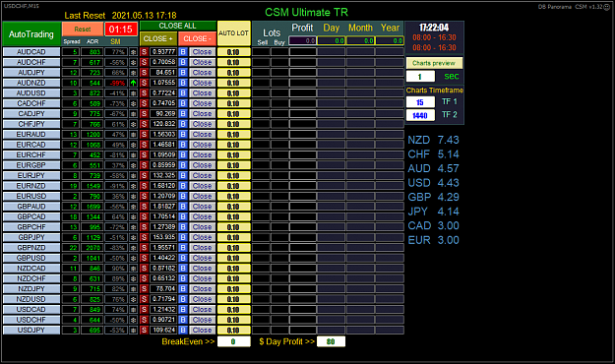Click the Month profit value box
Viewport: 615px width, 364px height.
point(360,40)
